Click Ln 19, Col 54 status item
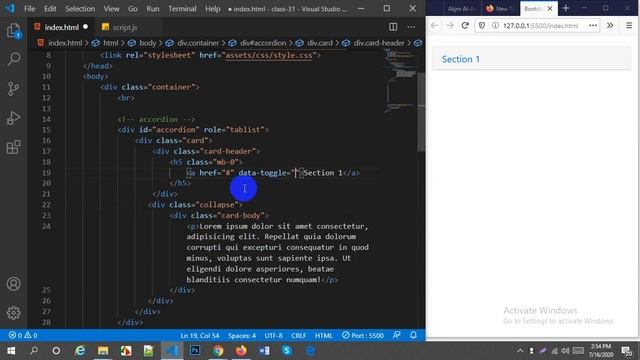 tap(200, 336)
